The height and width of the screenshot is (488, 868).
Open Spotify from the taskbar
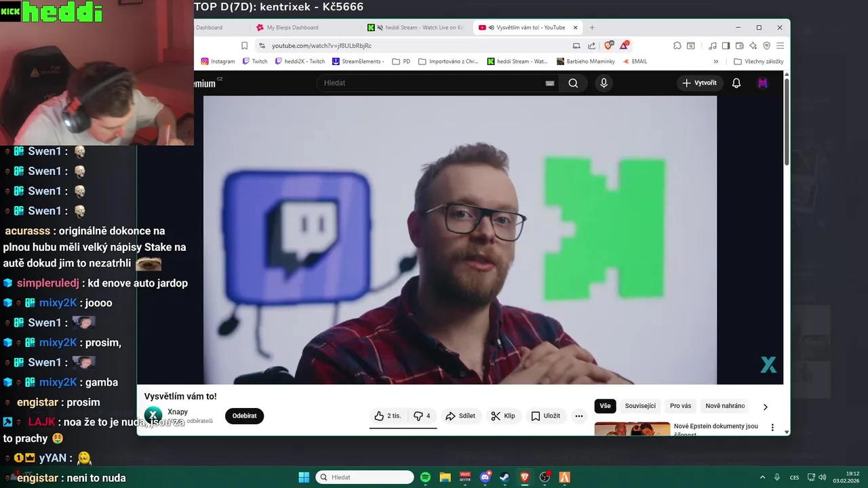(425, 477)
